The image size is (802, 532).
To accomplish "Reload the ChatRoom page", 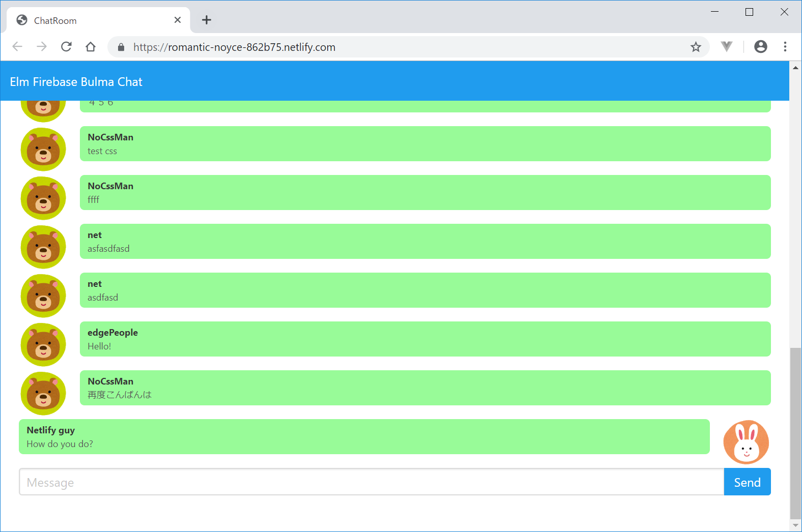I will 66,47.
